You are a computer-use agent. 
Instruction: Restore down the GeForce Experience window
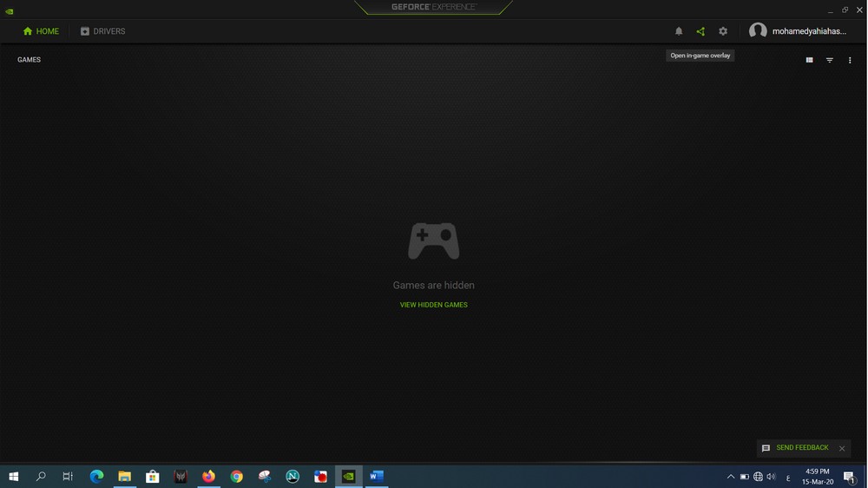(845, 10)
